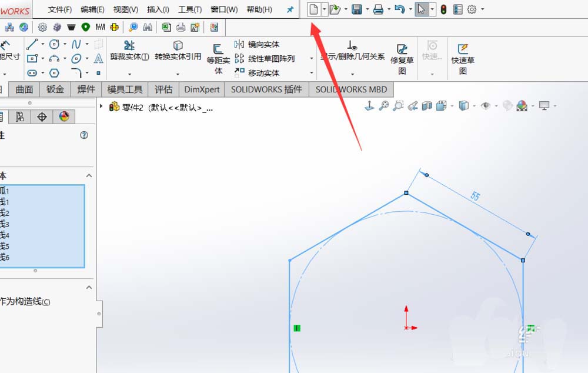Switch to the 模具工具 tab
Image resolution: width=588 pixels, height=373 pixels.
point(125,89)
